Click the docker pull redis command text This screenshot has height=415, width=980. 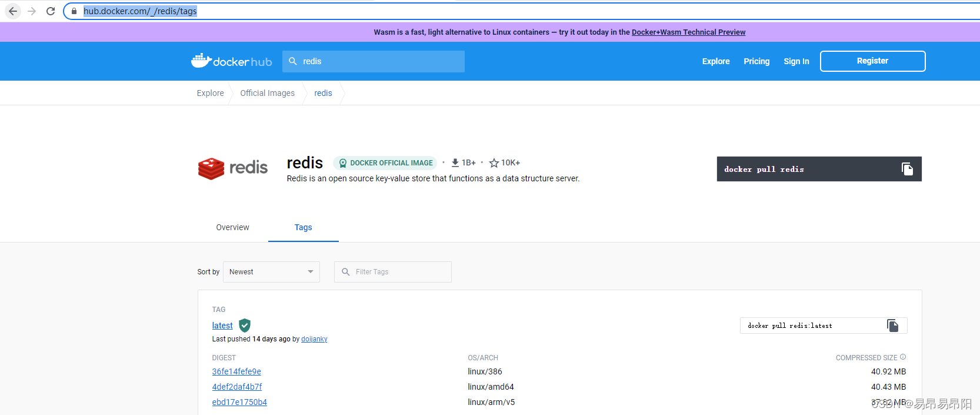[x=764, y=170]
